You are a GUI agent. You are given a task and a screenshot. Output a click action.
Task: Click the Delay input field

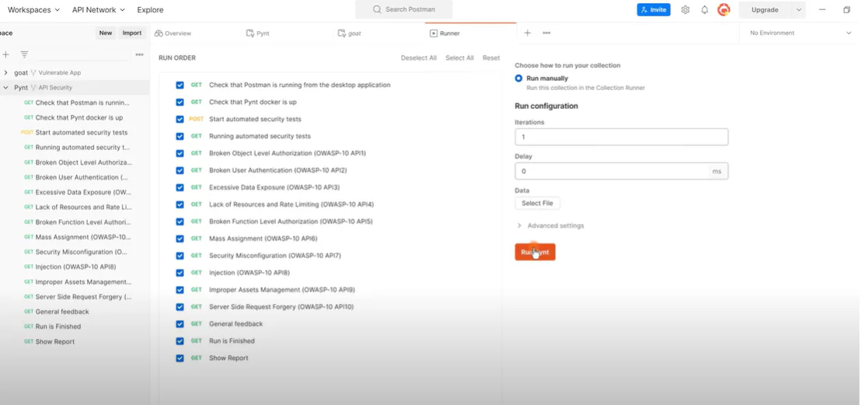pos(621,171)
